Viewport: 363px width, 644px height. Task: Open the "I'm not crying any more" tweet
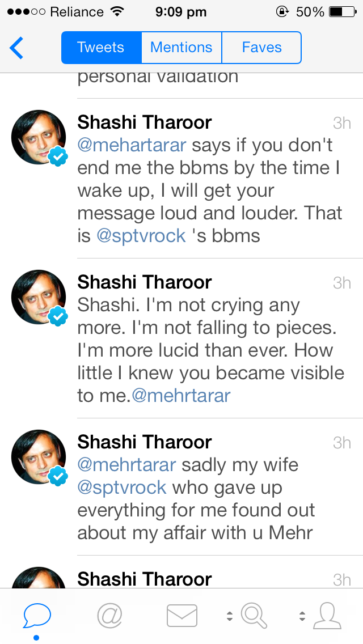[x=210, y=350]
